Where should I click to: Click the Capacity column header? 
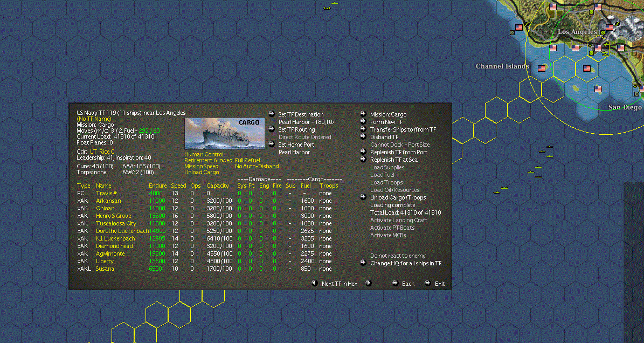point(218,186)
